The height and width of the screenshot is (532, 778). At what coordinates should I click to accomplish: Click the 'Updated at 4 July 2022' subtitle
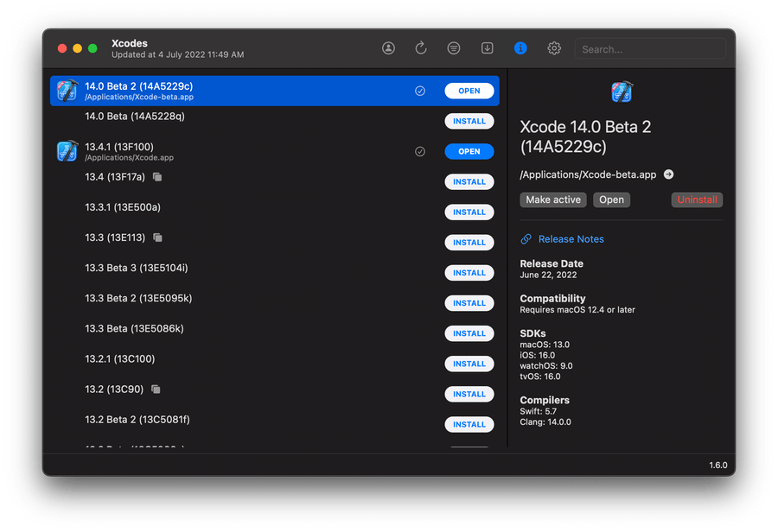[177, 54]
